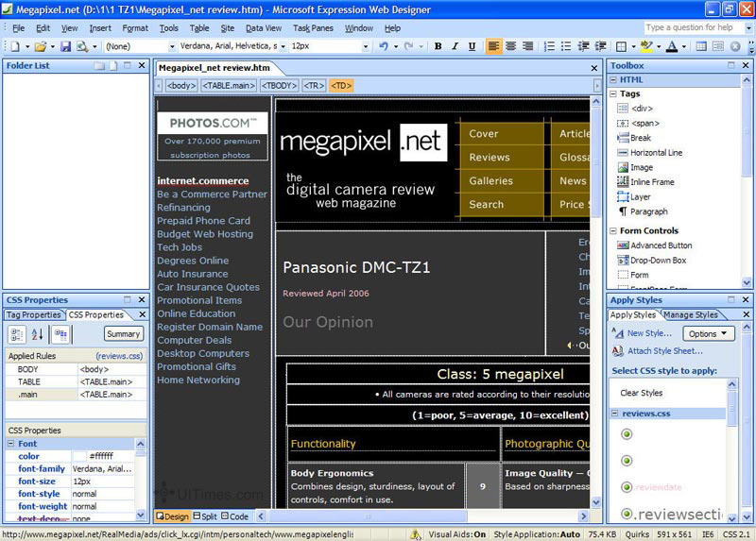Click the Summary button

coord(123,333)
